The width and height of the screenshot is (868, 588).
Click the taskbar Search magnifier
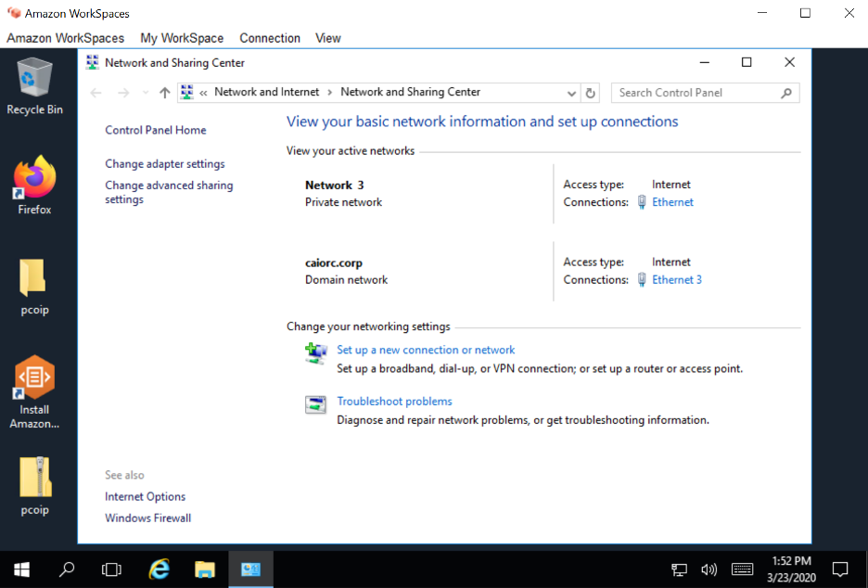tap(67, 569)
